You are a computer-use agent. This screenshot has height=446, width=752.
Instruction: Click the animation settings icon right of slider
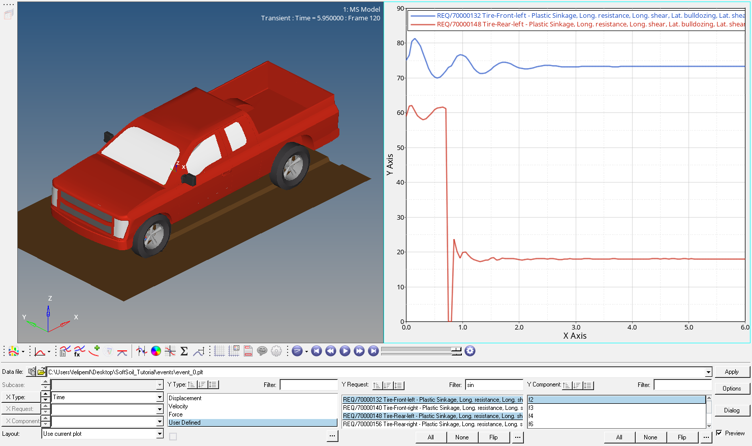point(470,351)
